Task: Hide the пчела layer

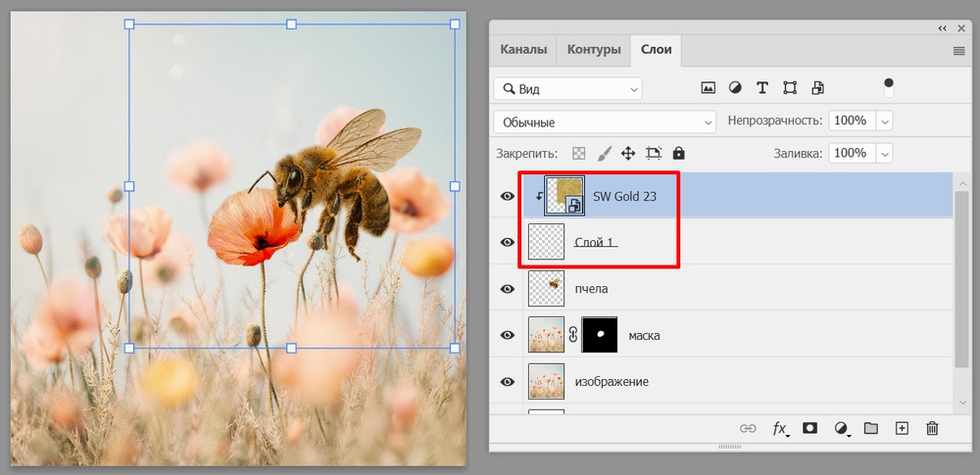Action: (x=508, y=289)
